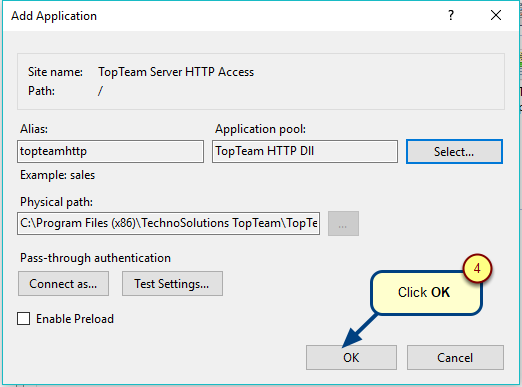The image size is (522, 387).
Task: Enable the Preload checkbox
Action: tap(24, 319)
